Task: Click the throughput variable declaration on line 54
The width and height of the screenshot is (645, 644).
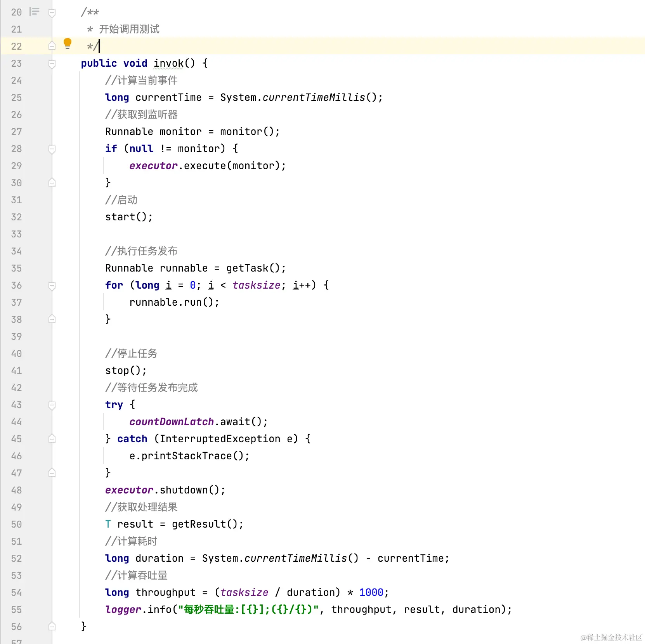Action: pos(165,592)
